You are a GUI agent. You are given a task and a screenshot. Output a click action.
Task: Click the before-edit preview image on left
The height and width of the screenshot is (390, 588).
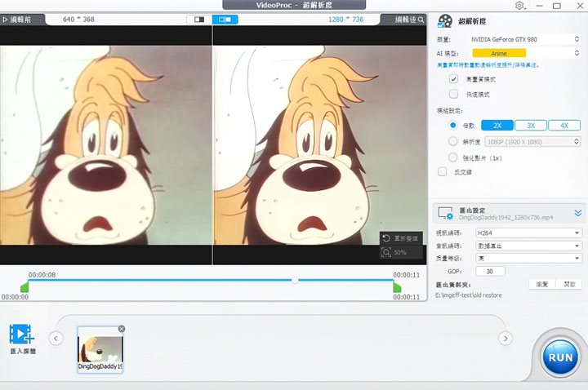coord(105,145)
